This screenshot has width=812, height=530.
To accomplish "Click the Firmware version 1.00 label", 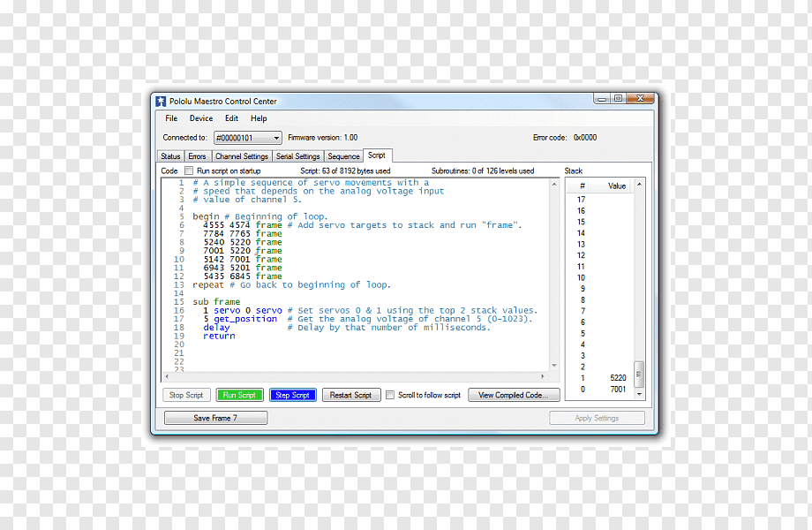I will coord(323,137).
